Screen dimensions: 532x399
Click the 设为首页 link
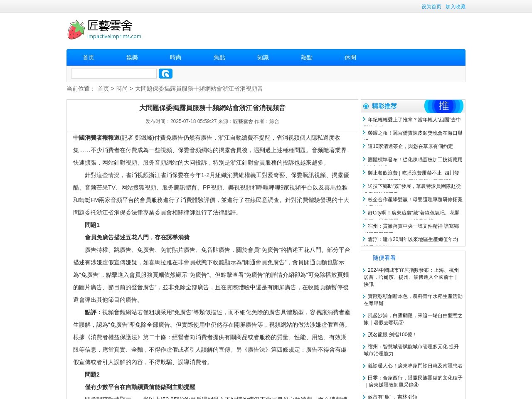(x=431, y=7)
